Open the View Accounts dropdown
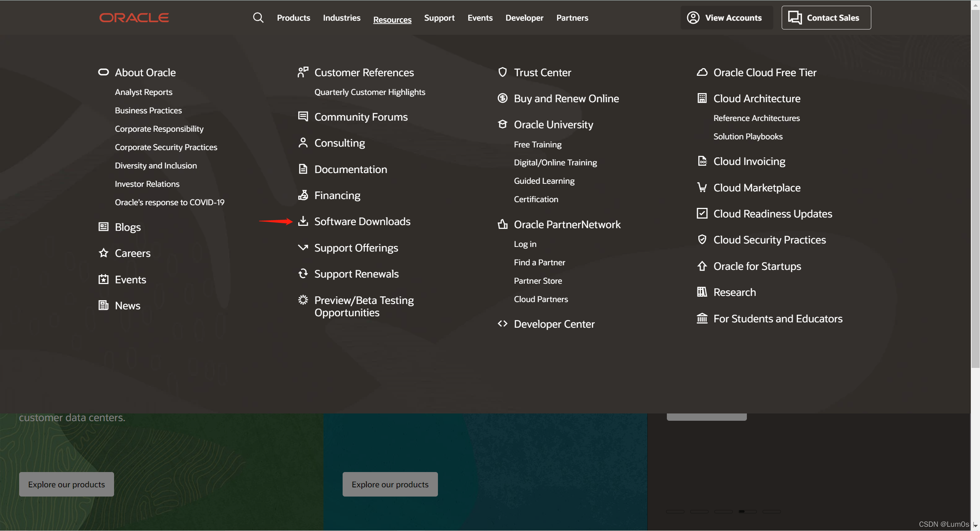 coord(726,18)
